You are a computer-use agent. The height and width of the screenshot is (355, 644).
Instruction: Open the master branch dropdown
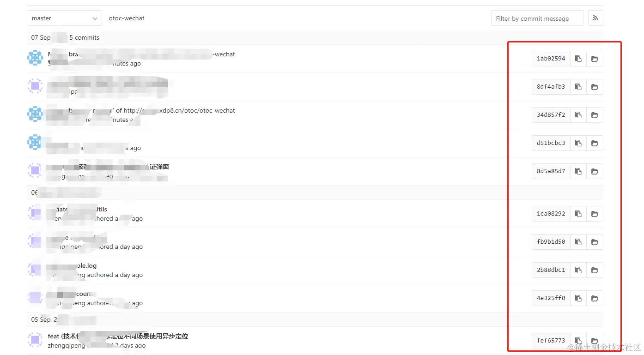tap(64, 18)
